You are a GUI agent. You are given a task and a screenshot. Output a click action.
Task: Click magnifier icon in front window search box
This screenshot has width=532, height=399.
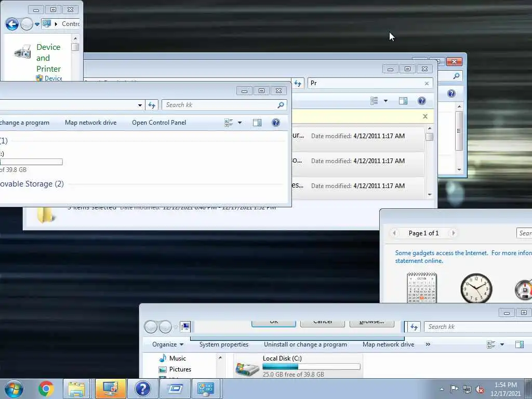(281, 105)
